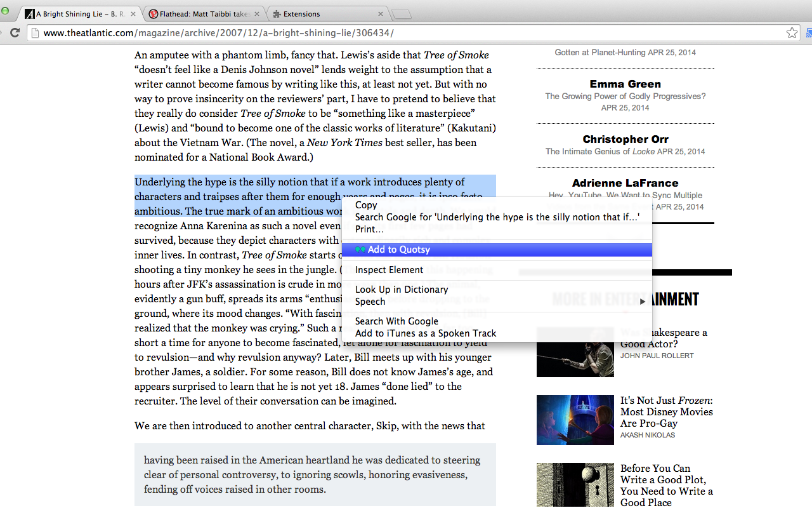The height and width of the screenshot is (508, 812).
Task: Bookmark this page with the star icon
Action: pos(792,33)
